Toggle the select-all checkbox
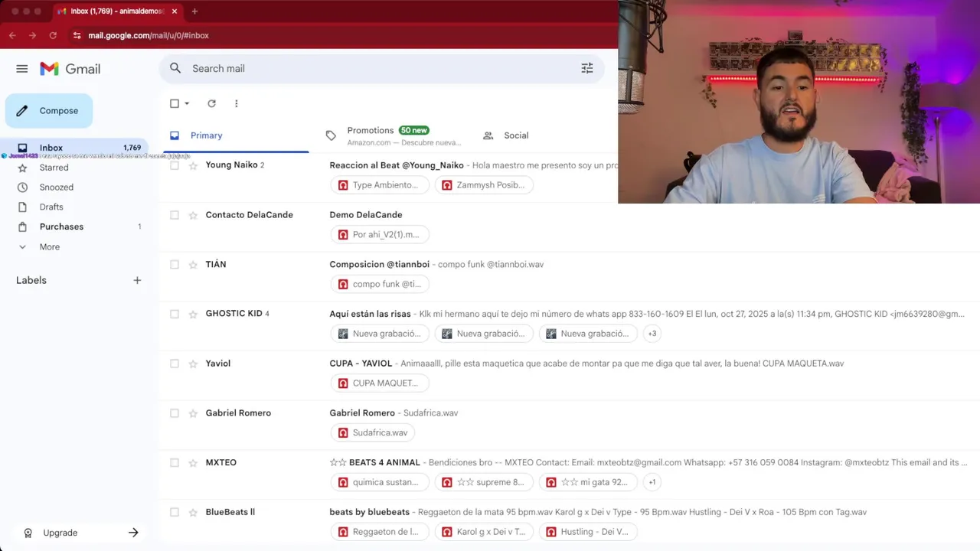This screenshot has width=980, height=551. [x=175, y=103]
